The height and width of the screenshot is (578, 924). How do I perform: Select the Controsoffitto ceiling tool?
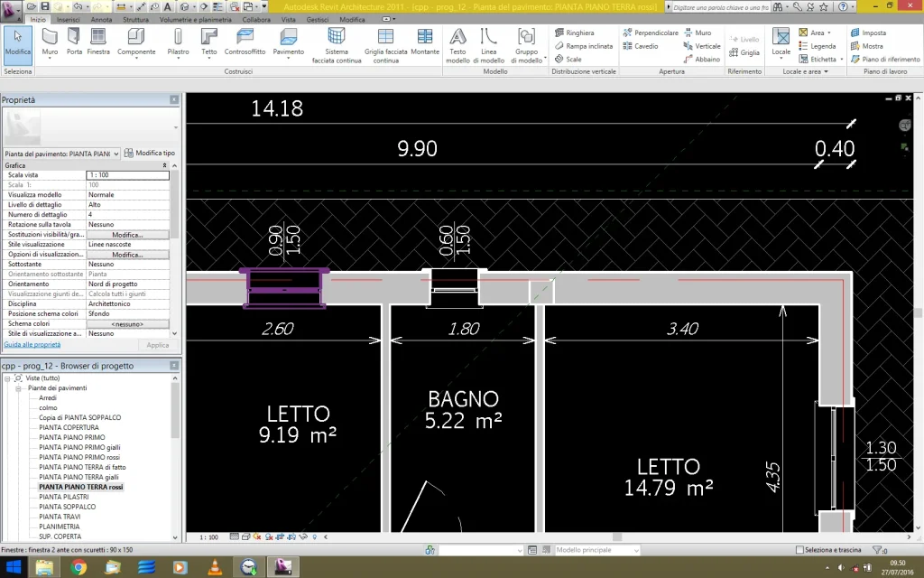pos(245,42)
